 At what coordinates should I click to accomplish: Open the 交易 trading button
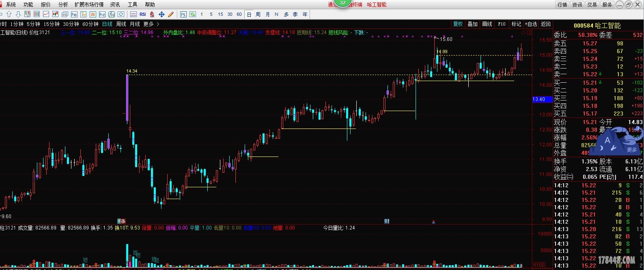pyautogui.click(x=592, y=4)
